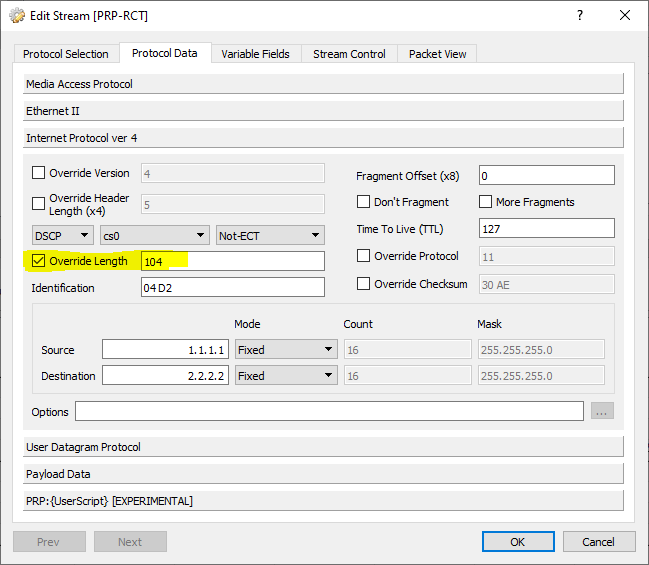Click the Destination IP address field
This screenshot has height=565, width=649.
coord(166,376)
